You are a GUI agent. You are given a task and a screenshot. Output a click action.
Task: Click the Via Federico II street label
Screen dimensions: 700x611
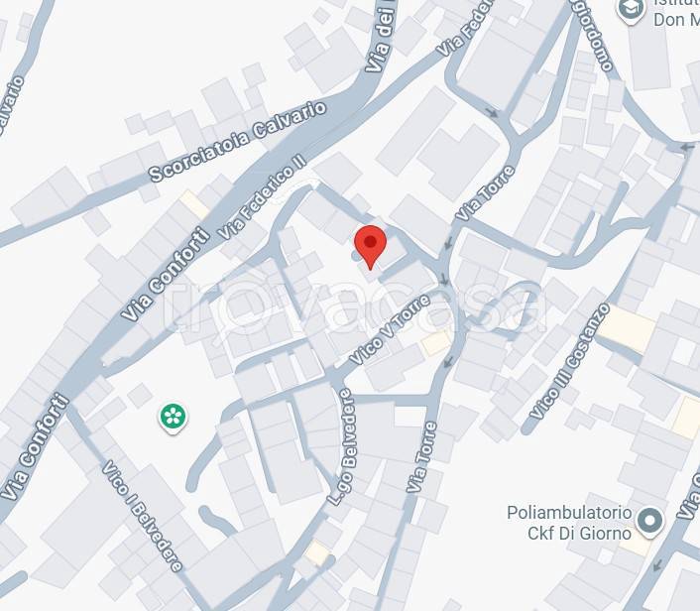pos(262,196)
